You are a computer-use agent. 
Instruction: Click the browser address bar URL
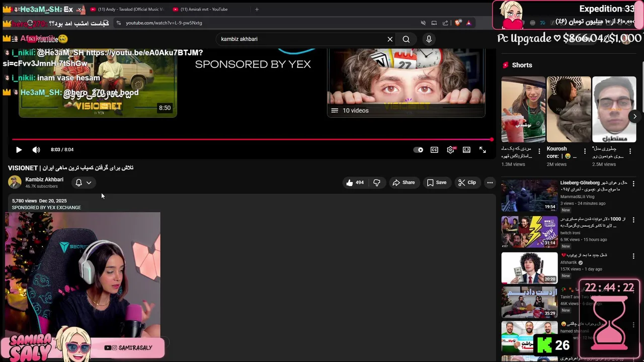click(x=164, y=23)
